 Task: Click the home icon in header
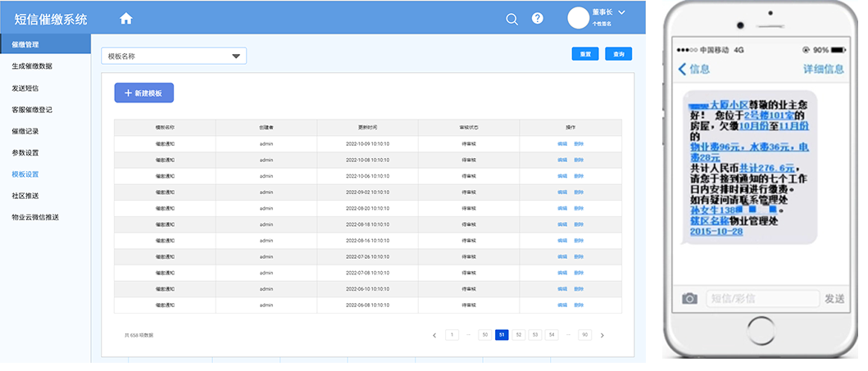pyautogui.click(x=125, y=18)
